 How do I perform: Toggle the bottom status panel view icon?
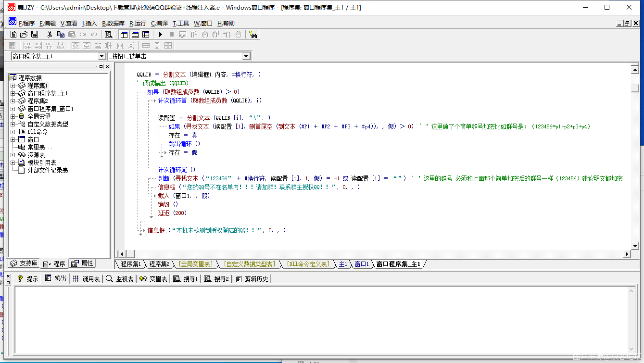(135, 34)
